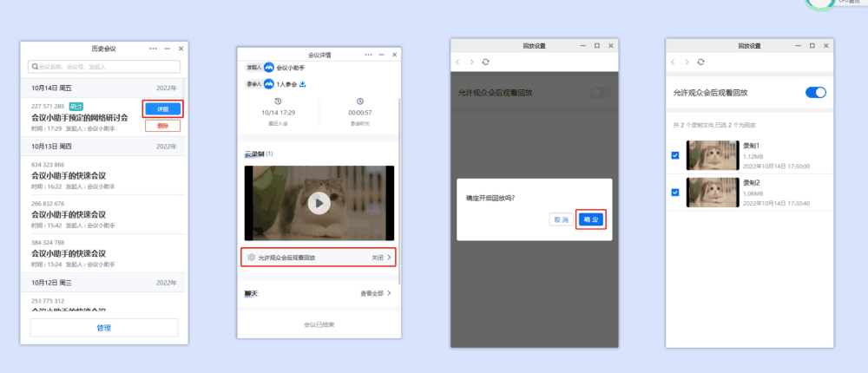Click clock icon above 00:00:57
868x373 pixels.
pyautogui.click(x=360, y=101)
